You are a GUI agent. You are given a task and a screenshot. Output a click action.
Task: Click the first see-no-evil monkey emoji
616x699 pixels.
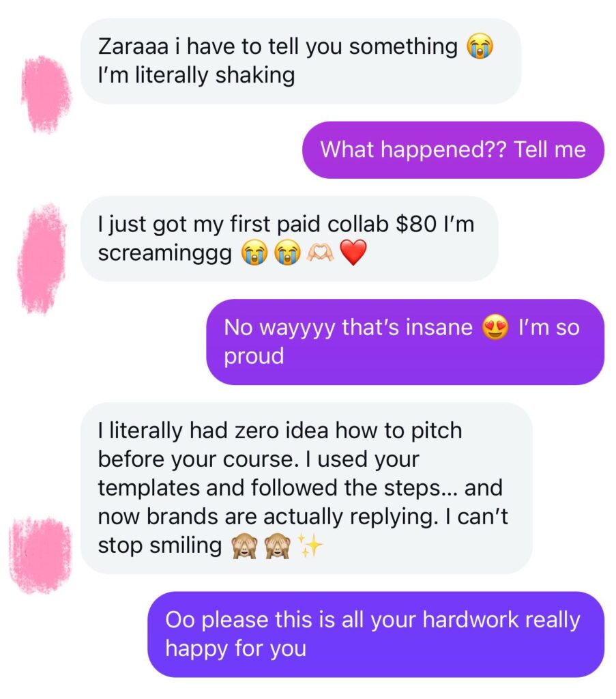(x=244, y=545)
